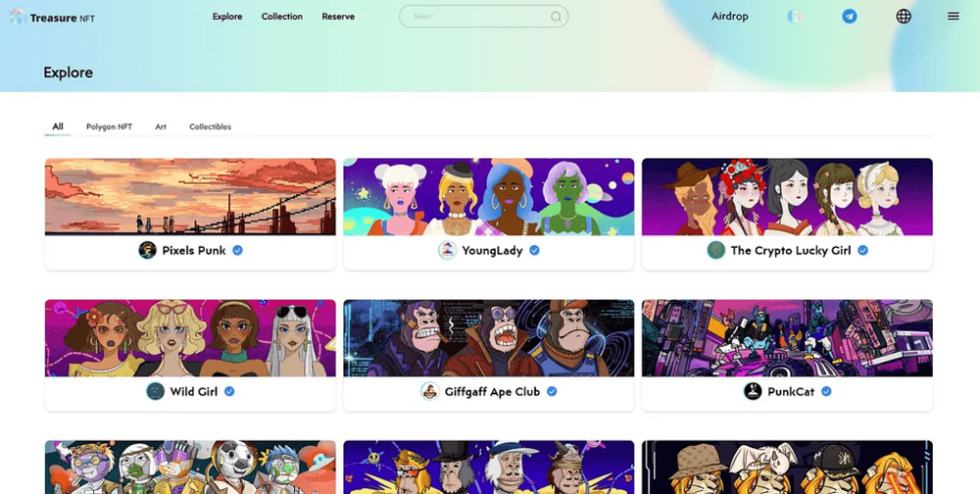
Task: Click the document icon beside Airdrop
Action: [795, 17]
